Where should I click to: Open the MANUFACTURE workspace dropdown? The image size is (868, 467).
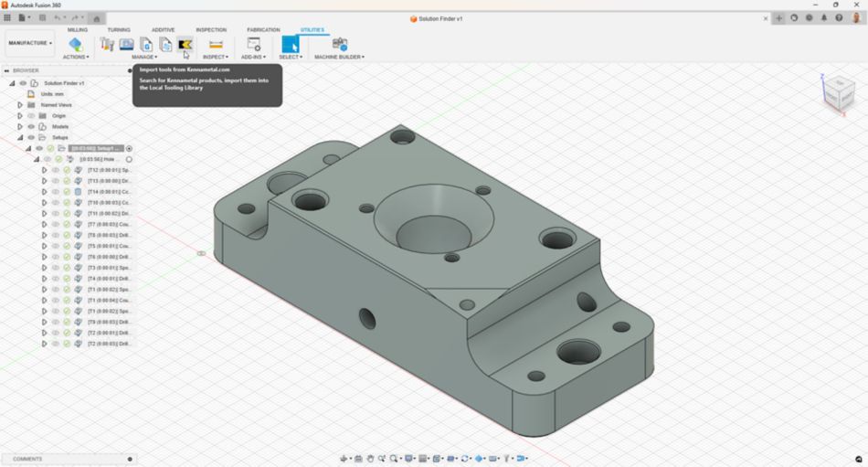(30, 43)
